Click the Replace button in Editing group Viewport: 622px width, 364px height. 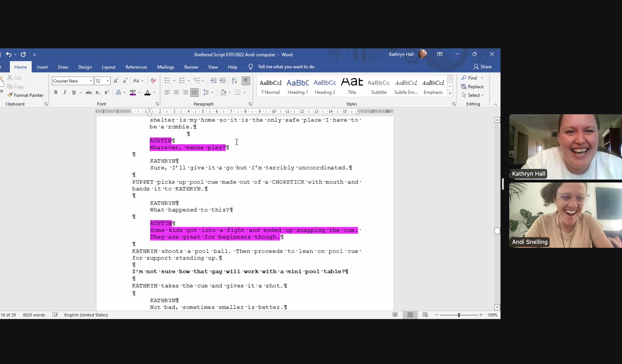[472, 87]
